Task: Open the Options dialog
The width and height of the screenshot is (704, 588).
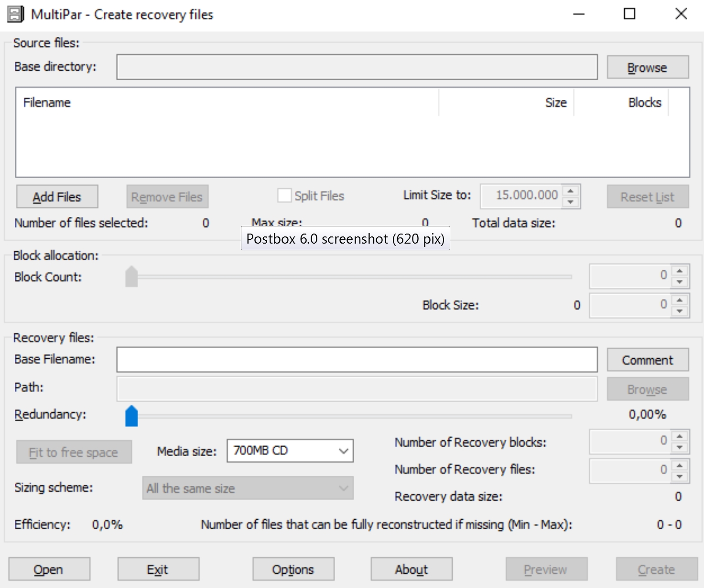Action: click(293, 569)
